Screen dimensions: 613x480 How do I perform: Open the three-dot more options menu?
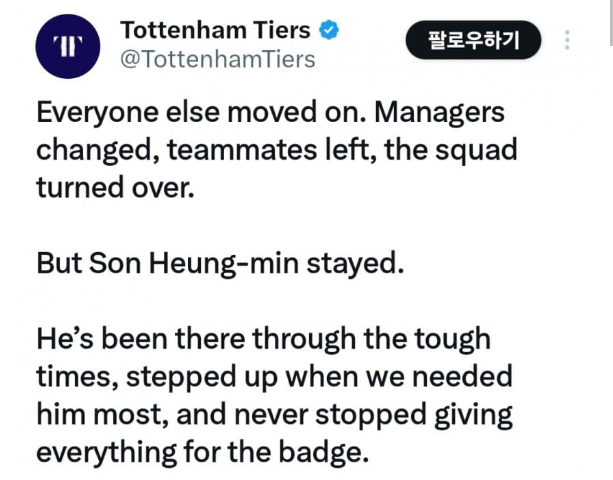[x=567, y=40]
